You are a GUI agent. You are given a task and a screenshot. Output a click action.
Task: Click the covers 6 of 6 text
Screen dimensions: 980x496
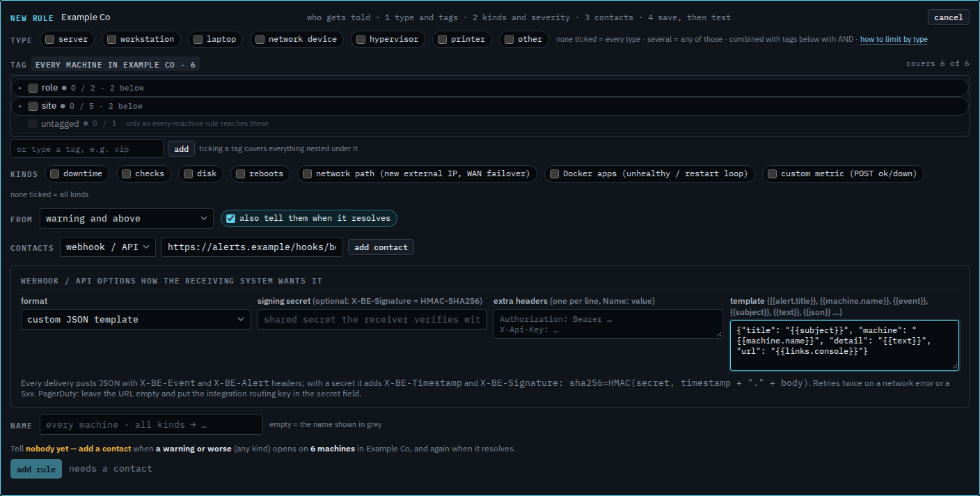click(x=938, y=64)
